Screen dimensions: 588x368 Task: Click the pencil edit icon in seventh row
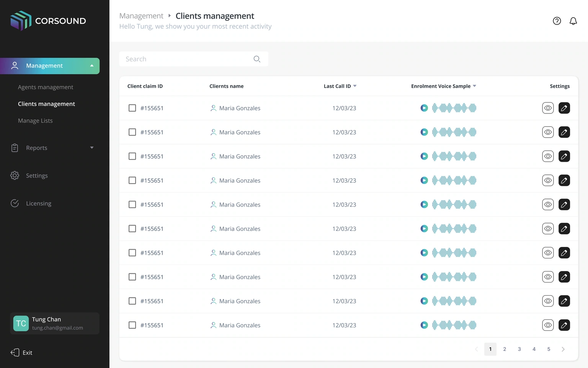[x=564, y=253]
